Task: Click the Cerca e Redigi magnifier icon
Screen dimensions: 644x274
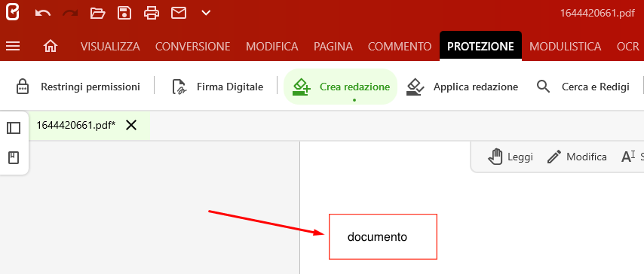Action: [544, 87]
